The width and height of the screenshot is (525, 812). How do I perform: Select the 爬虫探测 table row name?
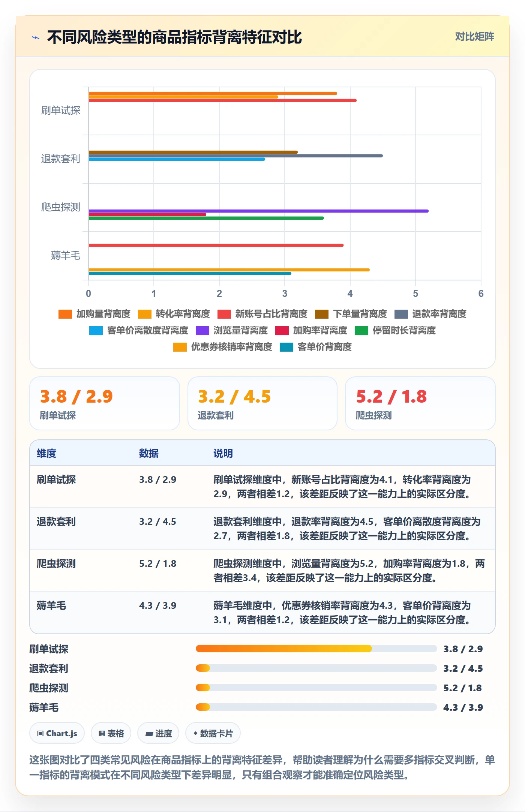56,563
